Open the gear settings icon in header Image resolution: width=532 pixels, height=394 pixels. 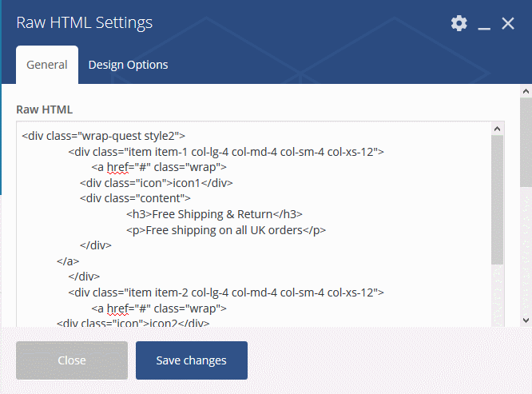coord(459,23)
